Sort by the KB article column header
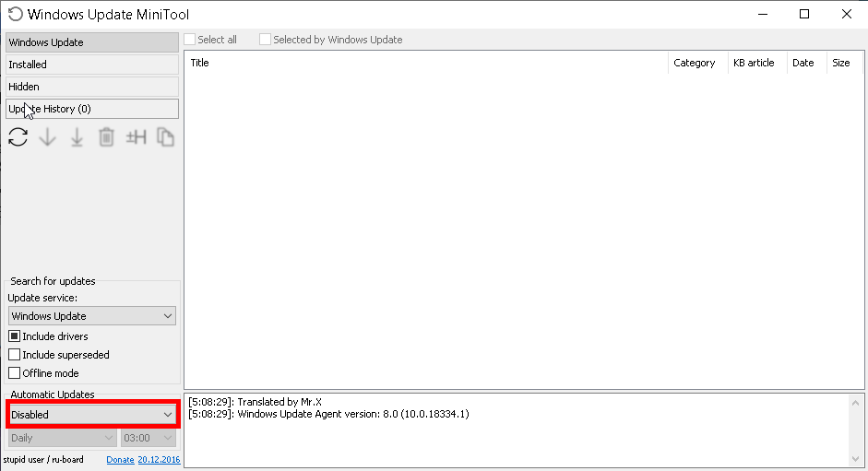The height and width of the screenshot is (471, 868). 757,63
